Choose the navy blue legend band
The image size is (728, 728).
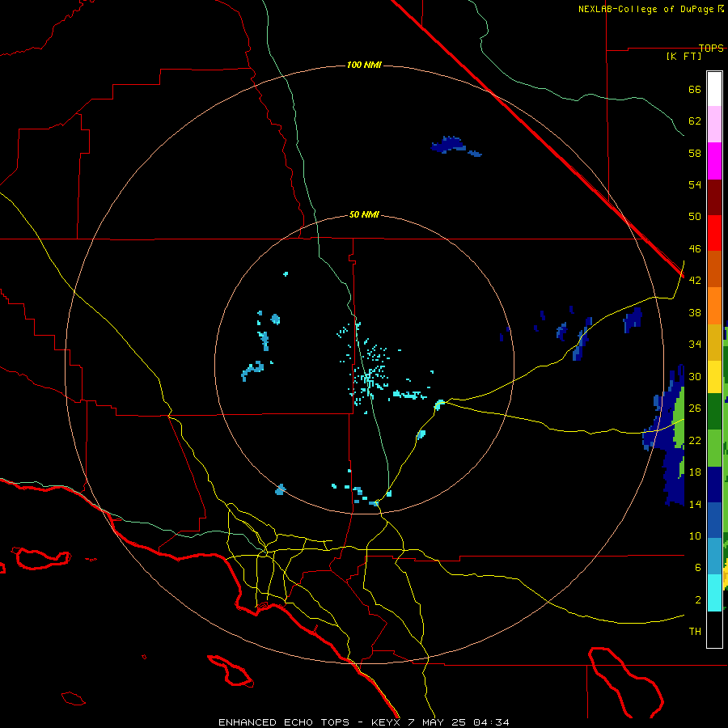[x=714, y=485]
